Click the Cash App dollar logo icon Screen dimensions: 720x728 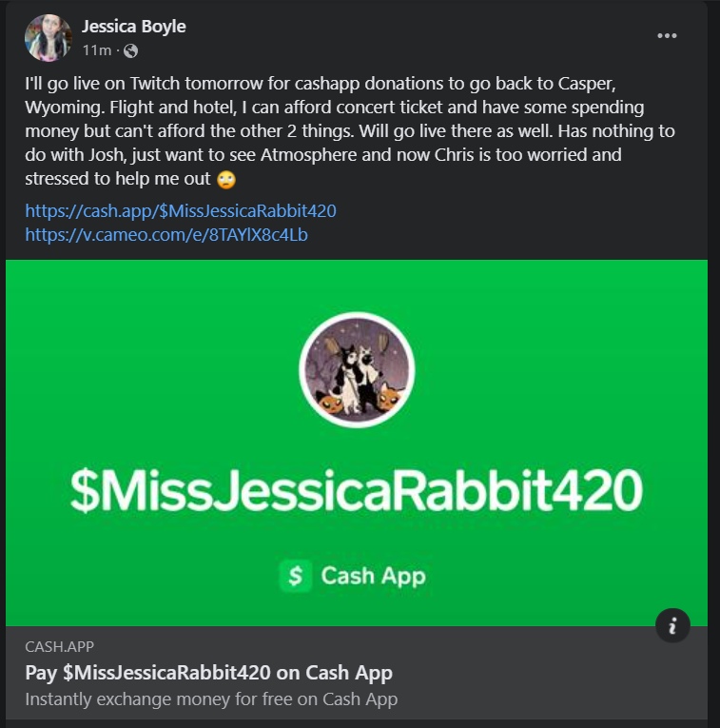click(296, 576)
